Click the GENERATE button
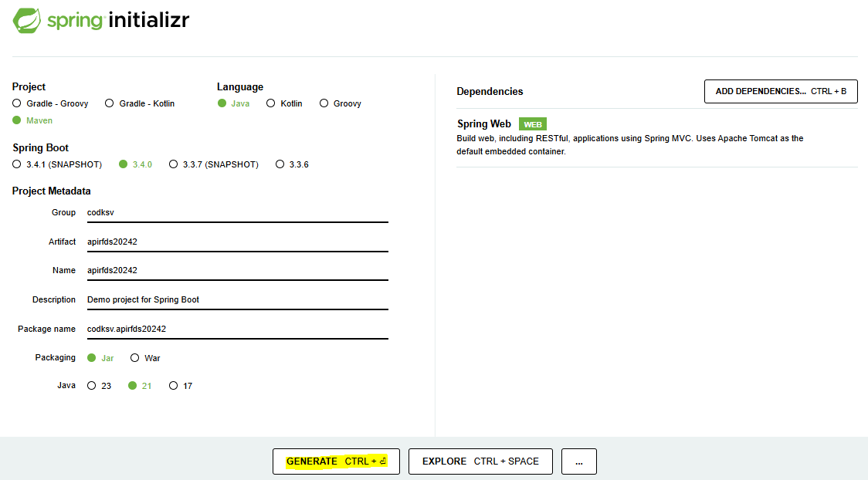This screenshot has height=480, width=868. tap(336, 461)
